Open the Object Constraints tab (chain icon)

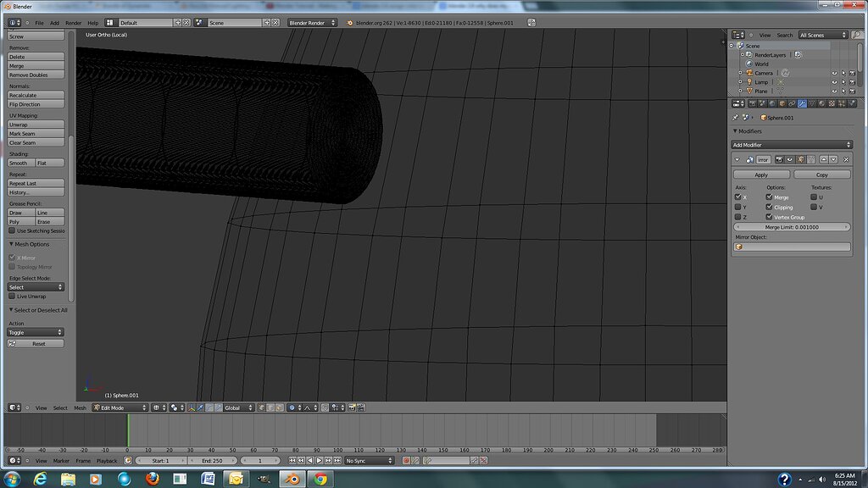[792, 103]
